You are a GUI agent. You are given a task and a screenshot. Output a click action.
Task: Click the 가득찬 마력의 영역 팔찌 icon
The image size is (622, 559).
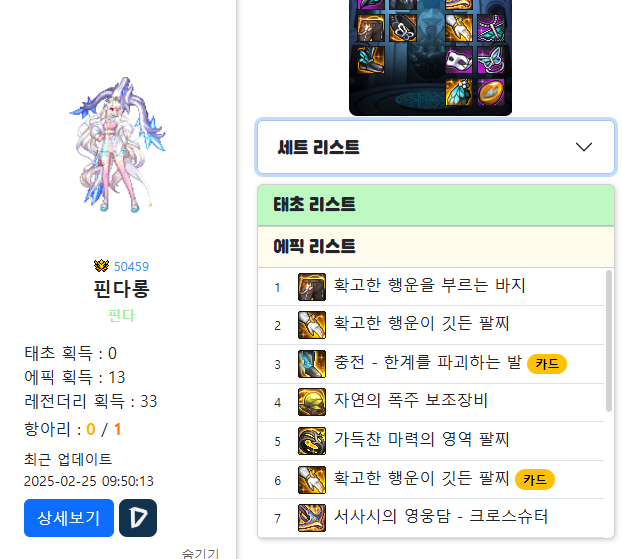(x=312, y=441)
